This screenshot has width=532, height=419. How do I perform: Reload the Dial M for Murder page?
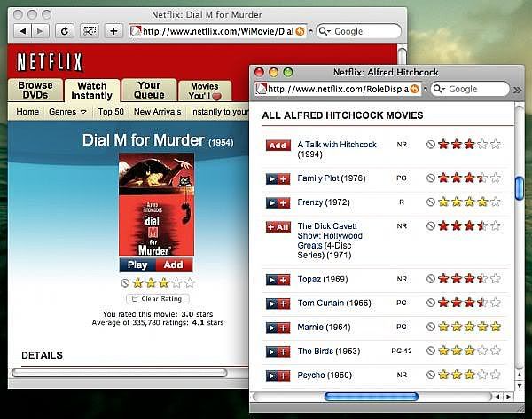coord(65,31)
